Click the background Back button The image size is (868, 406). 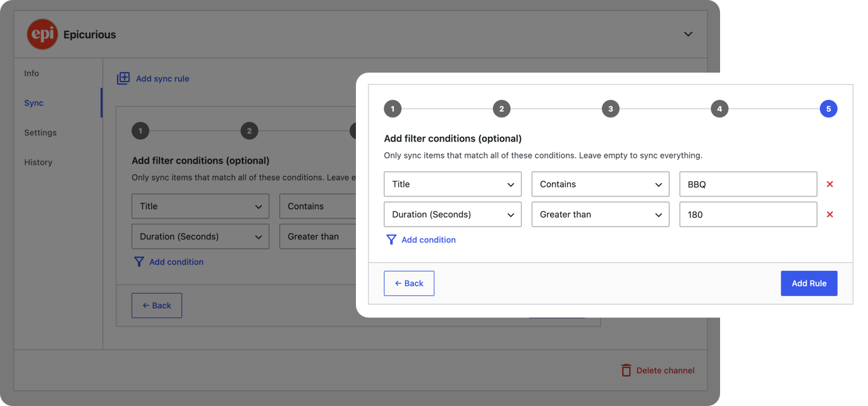point(157,306)
